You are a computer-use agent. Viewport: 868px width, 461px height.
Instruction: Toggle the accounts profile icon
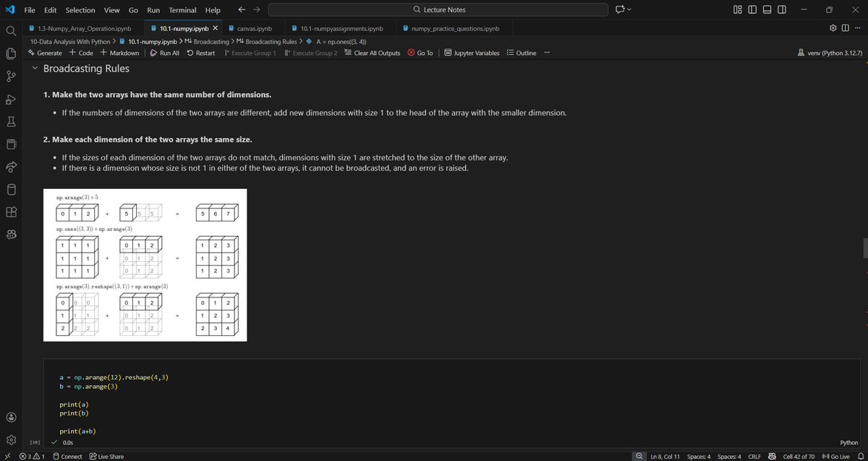click(10, 417)
